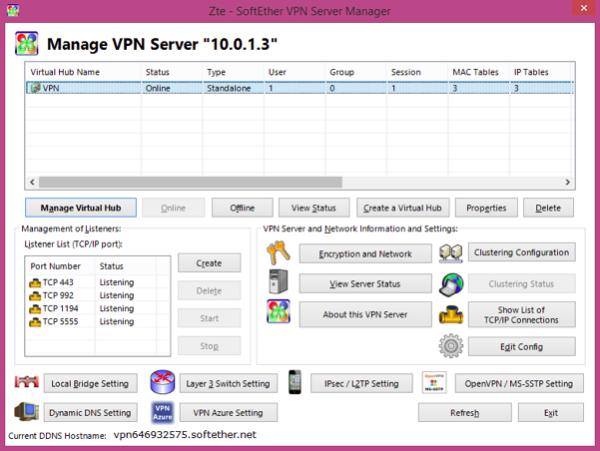
Task: Click the DDNS hostname vpn646932575.softether.net
Action: point(185,435)
